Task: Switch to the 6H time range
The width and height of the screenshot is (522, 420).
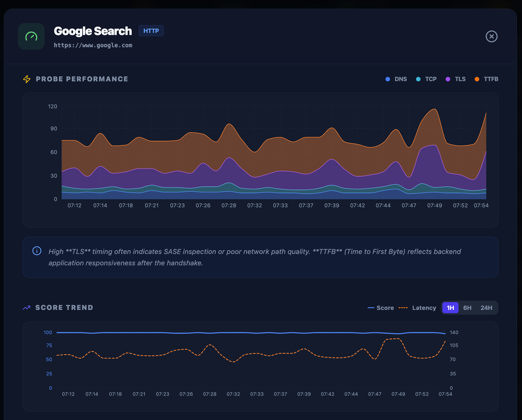Action: (x=467, y=308)
